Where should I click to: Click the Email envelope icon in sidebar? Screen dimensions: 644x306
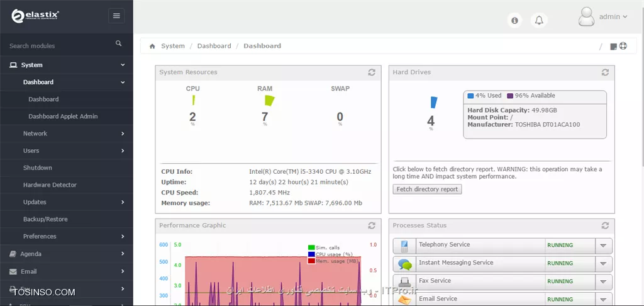[13, 271]
